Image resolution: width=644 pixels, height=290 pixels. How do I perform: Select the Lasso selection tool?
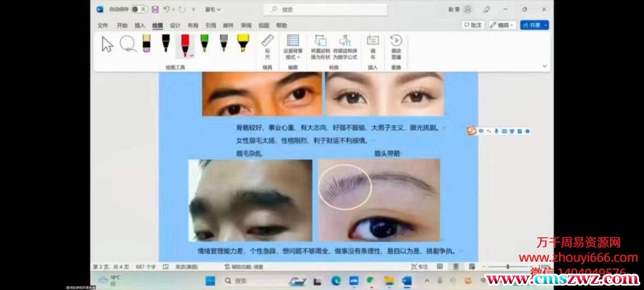128,43
